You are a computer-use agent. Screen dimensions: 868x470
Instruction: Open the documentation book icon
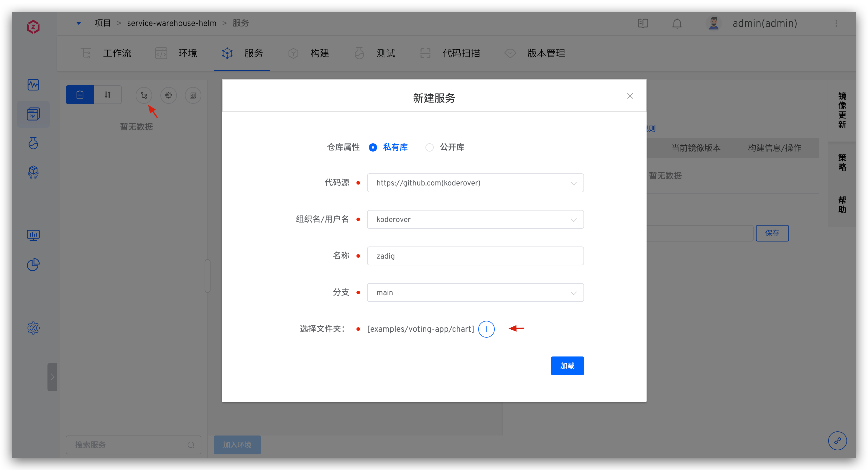pos(643,23)
